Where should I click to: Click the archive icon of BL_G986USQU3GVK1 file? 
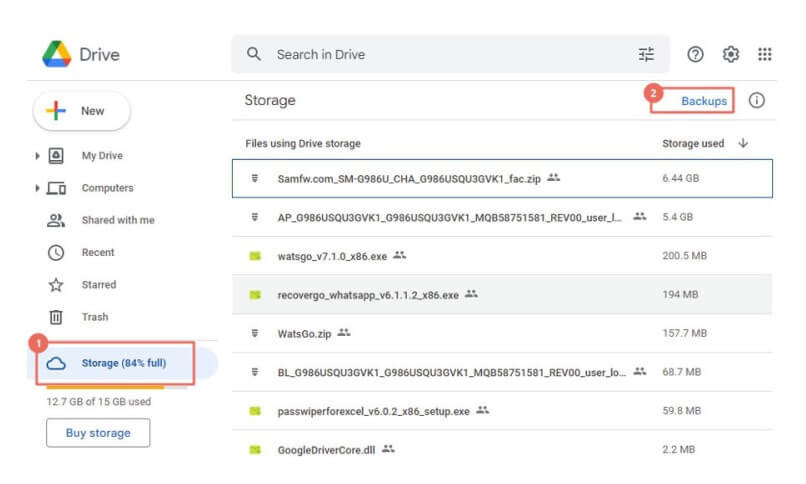[254, 372]
